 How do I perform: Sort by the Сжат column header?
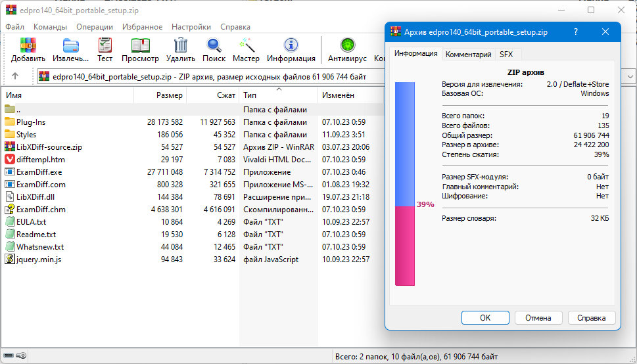pyautogui.click(x=213, y=95)
